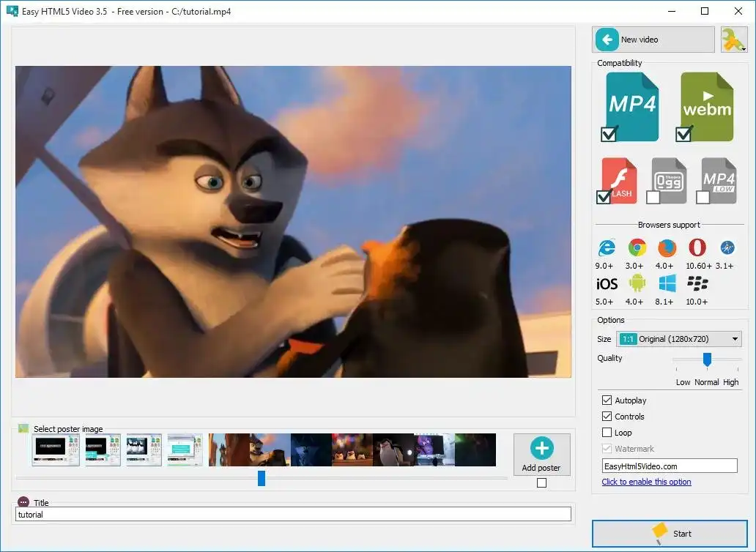
Task: Click the Opera browser icon
Action: 697,248
